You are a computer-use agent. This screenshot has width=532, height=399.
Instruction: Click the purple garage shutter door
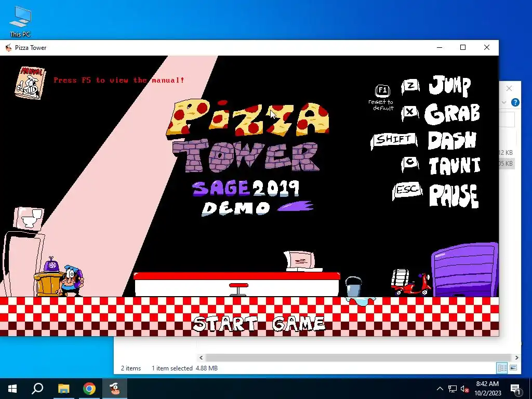pos(465,270)
